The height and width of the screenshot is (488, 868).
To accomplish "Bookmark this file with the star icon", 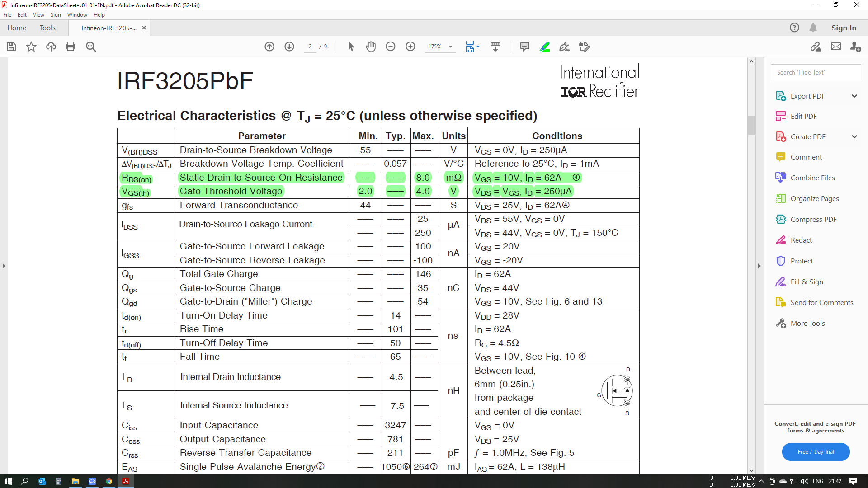I will (31, 47).
